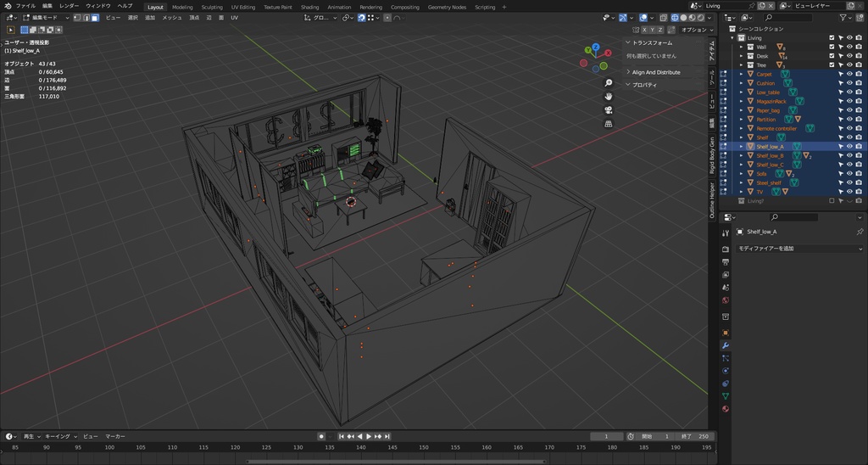The image size is (868, 465).
Task: Switch to wireframe viewport shading
Action: click(x=676, y=17)
